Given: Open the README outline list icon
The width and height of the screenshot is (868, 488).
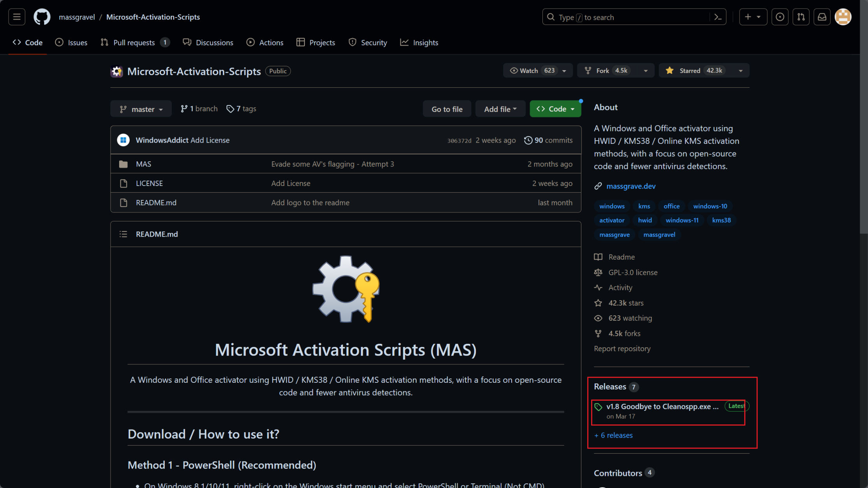Looking at the screenshot, I should coord(123,234).
